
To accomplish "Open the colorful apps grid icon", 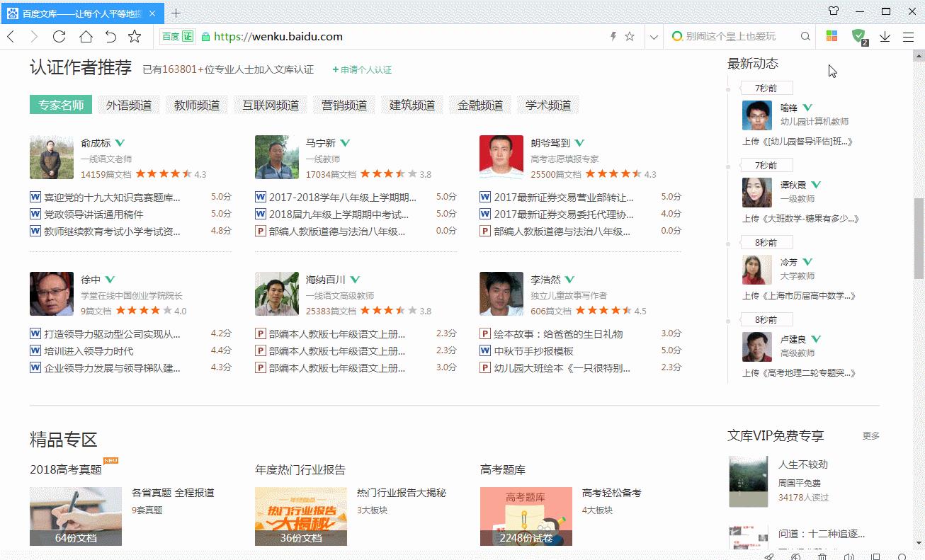I will click(x=832, y=37).
